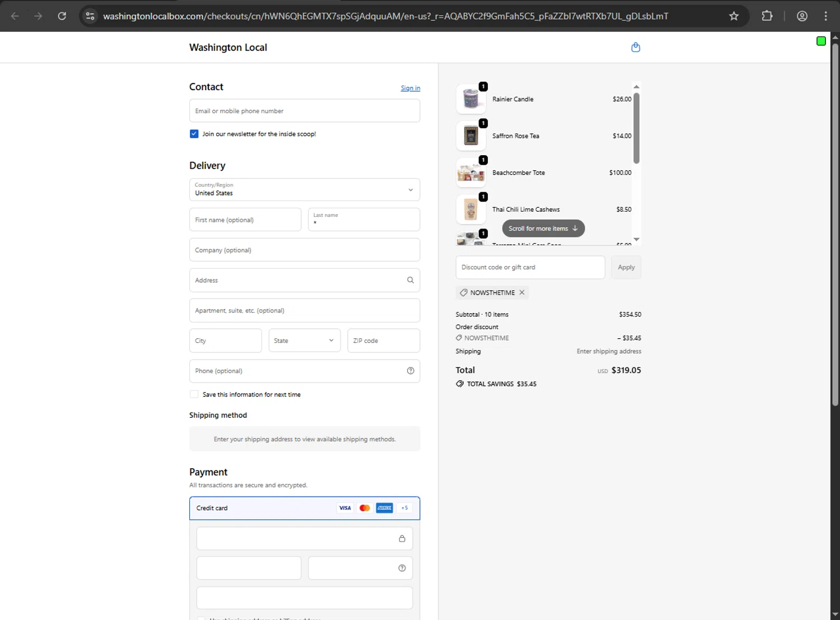This screenshot has width=840, height=620.
Task: Open the State dropdown
Action: [305, 341]
